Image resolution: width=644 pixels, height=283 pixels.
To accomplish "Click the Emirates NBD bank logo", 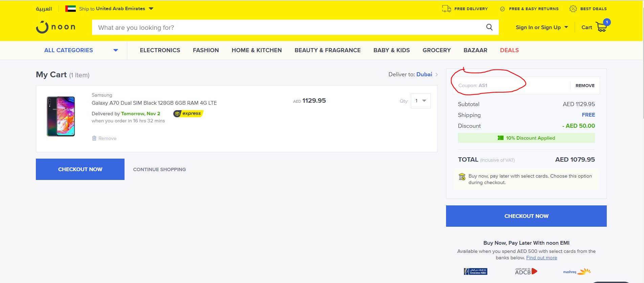I will 475,271.
